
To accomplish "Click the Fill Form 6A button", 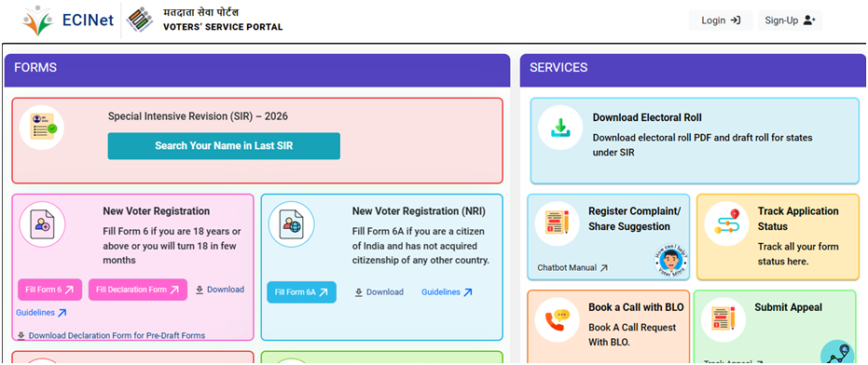I will [301, 292].
